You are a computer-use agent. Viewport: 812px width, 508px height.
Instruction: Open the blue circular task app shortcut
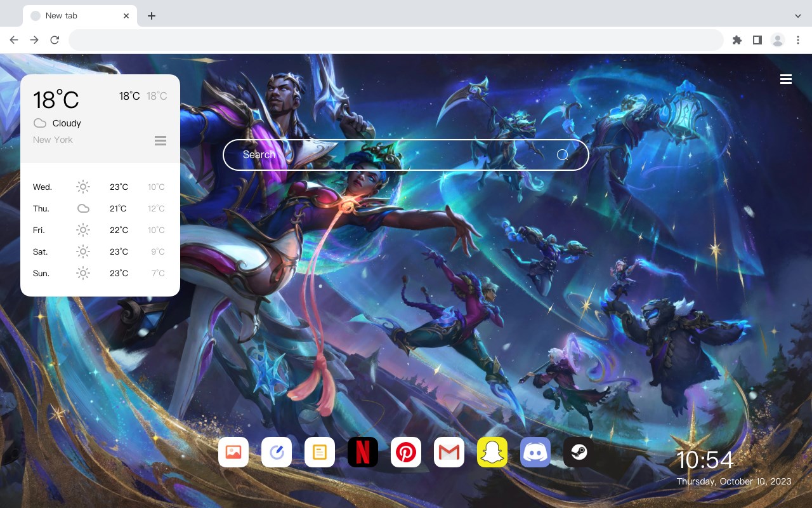(277, 452)
